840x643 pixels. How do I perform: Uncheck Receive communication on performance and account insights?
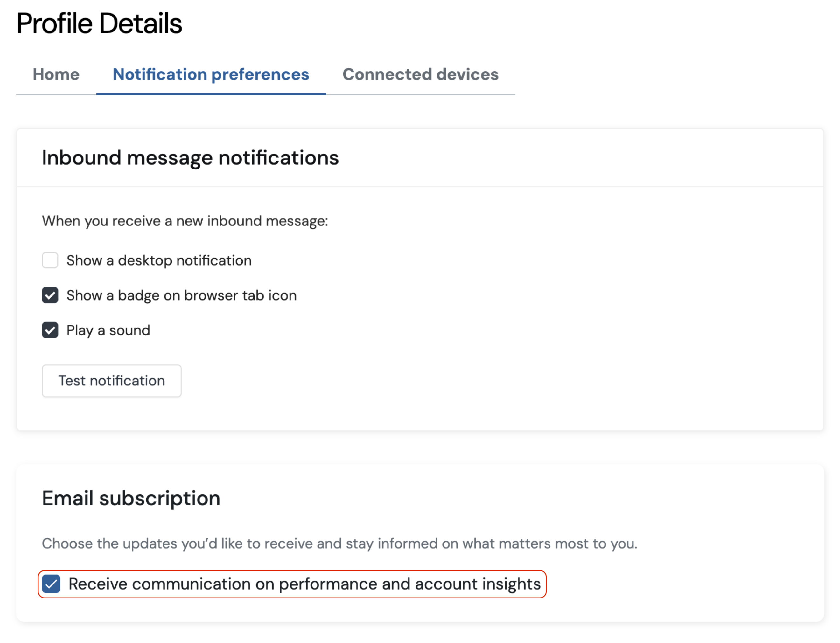point(51,584)
